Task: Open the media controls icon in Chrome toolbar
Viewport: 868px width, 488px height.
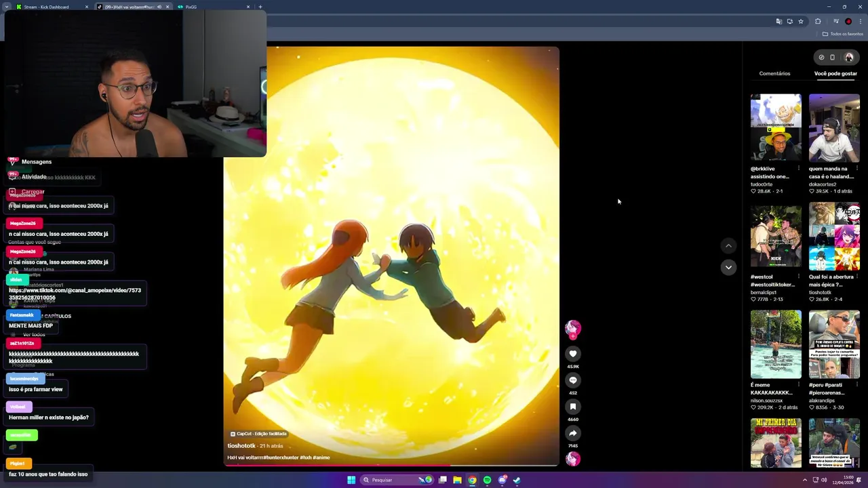Action: coord(835,22)
